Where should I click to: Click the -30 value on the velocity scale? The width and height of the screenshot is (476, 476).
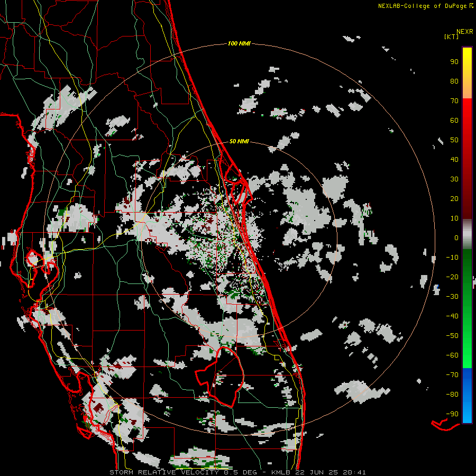tap(452, 297)
